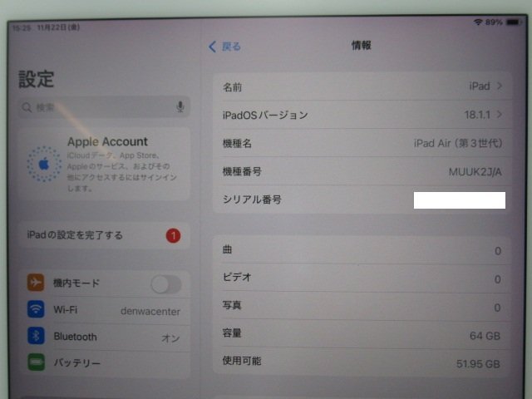Open the Bluetooth settings row
Image resolution: width=532 pixels, height=399 pixels.
pos(104,337)
